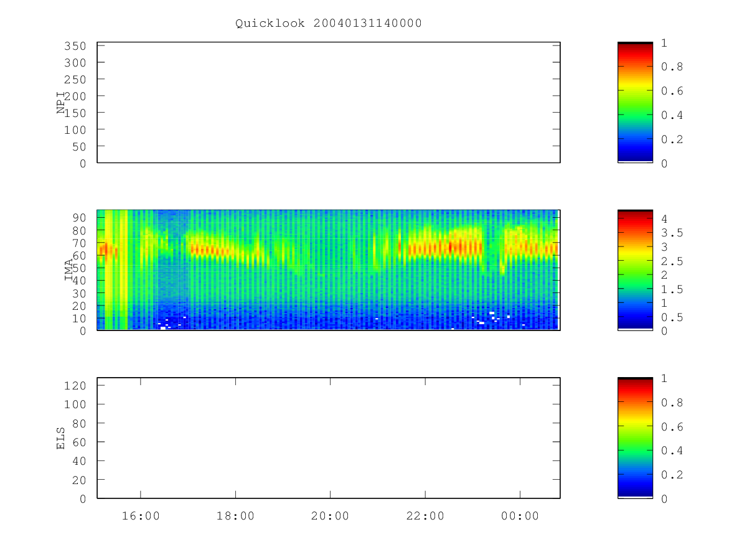Click the 0.4 label on ELS colorbar

point(672,450)
